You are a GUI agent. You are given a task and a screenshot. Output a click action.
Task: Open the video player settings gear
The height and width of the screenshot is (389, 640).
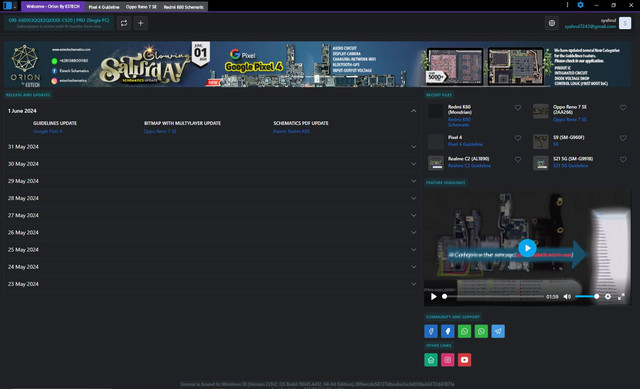pyautogui.click(x=608, y=297)
